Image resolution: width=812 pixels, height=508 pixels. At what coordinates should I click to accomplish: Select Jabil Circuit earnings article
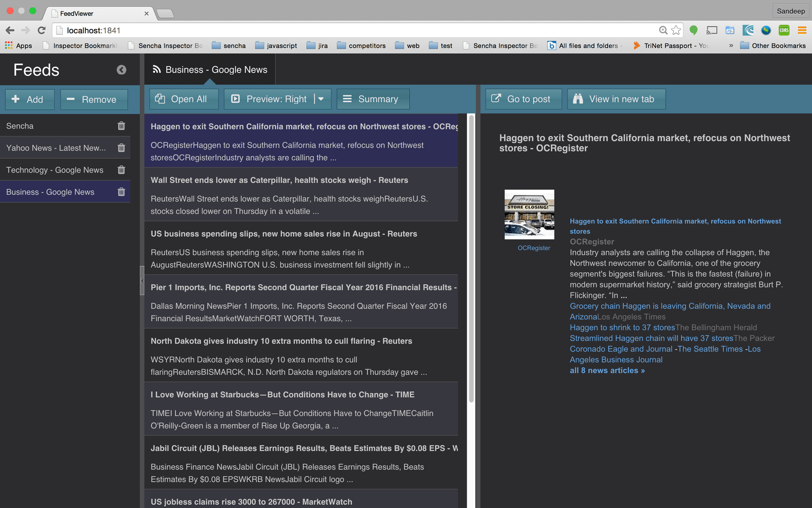[x=301, y=463]
